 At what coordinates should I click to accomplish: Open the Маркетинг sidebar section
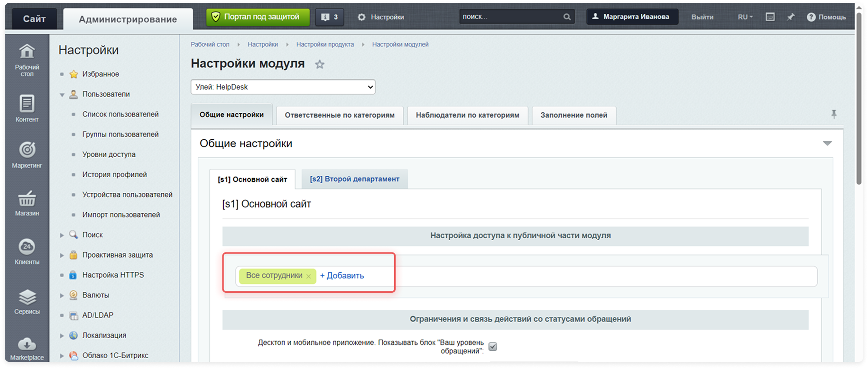tap(27, 155)
